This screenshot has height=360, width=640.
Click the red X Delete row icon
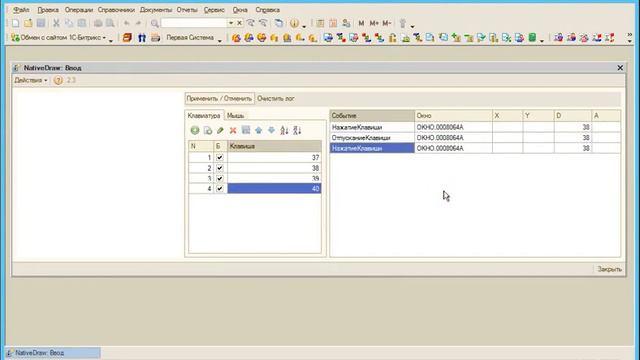pos(233,130)
